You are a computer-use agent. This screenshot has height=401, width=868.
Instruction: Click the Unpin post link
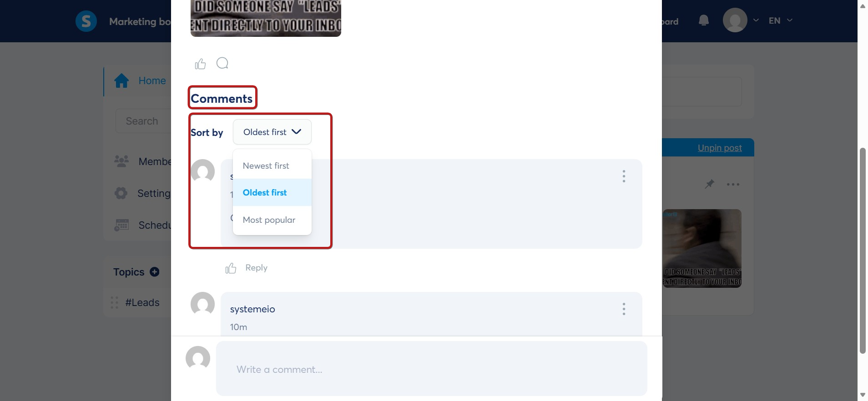[720, 148]
